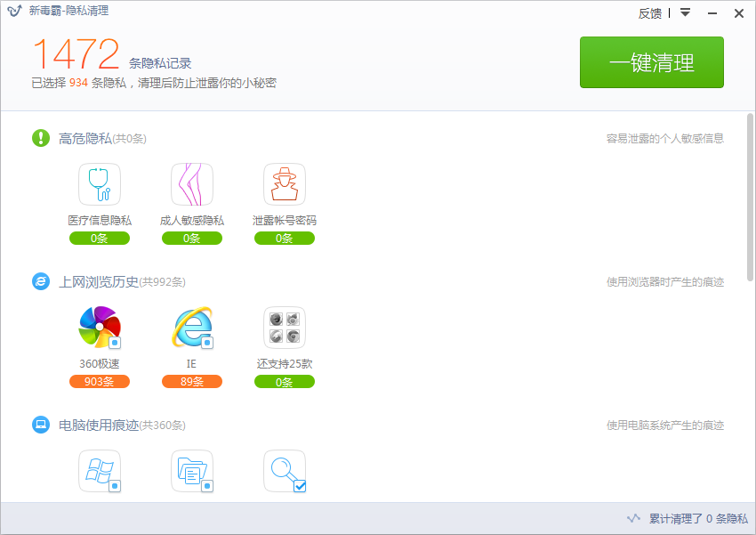The width and height of the screenshot is (756, 535).
Task: Select the 成人敏感隐私 icon
Action: point(192,184)
